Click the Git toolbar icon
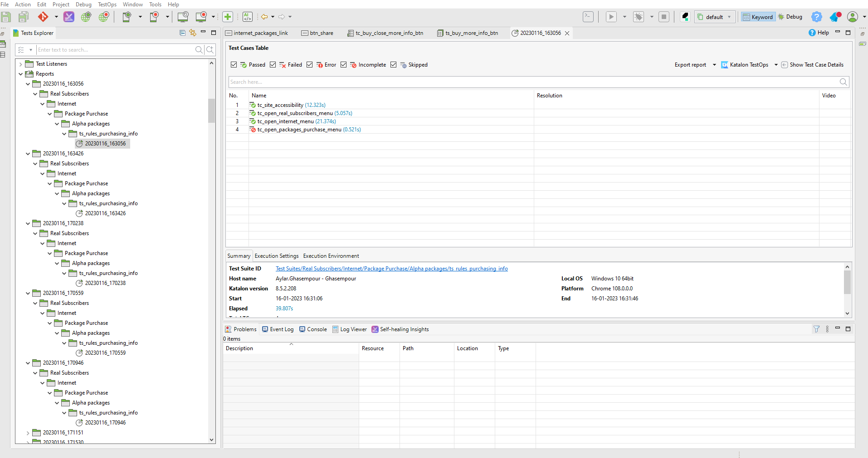The width and height of the screenshot is (868, 458). click(43, 17)
